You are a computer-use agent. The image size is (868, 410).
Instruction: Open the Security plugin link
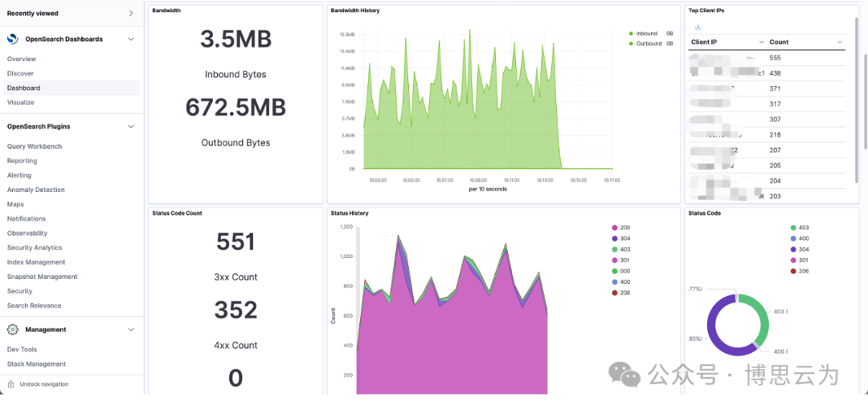point(19,291)
